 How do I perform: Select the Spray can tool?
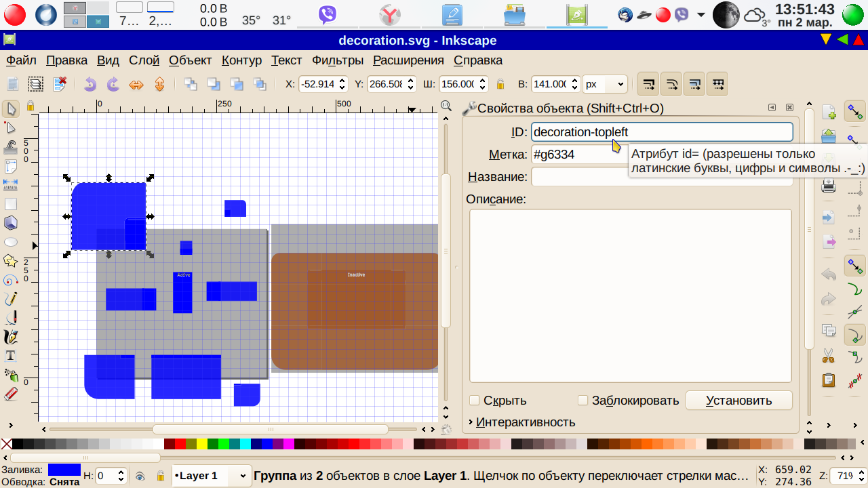(11, 375)
